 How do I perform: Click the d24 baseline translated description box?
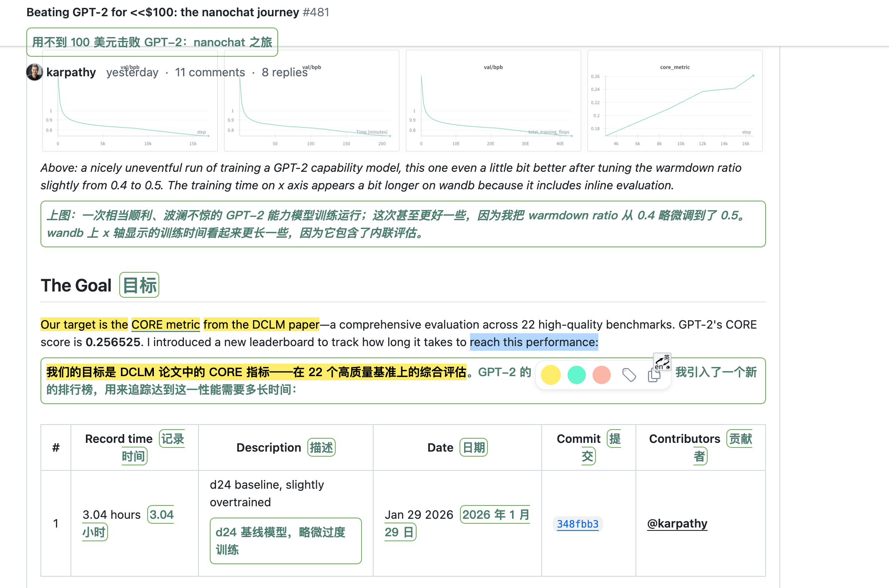pyautogui.click(x=286, y=540)
